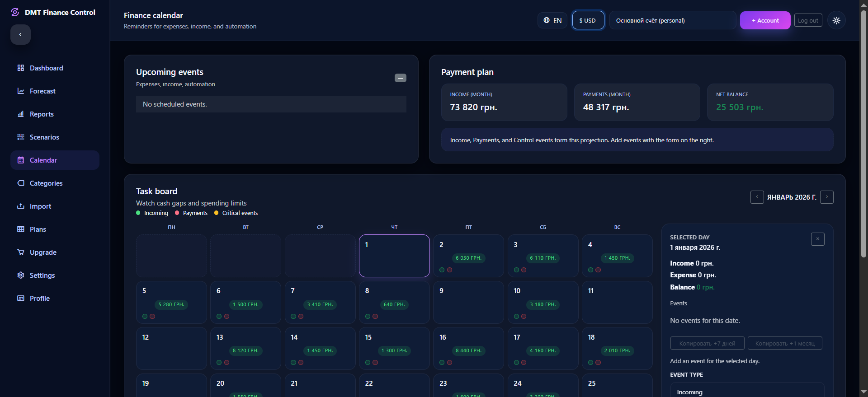This screenshot has height=397, width=868.
Task: Select day 1 in the calendar
Action: (394, 256)
